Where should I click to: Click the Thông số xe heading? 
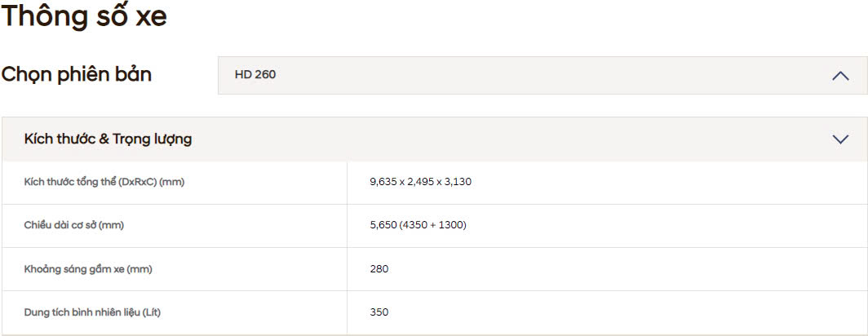click(84, 16)
